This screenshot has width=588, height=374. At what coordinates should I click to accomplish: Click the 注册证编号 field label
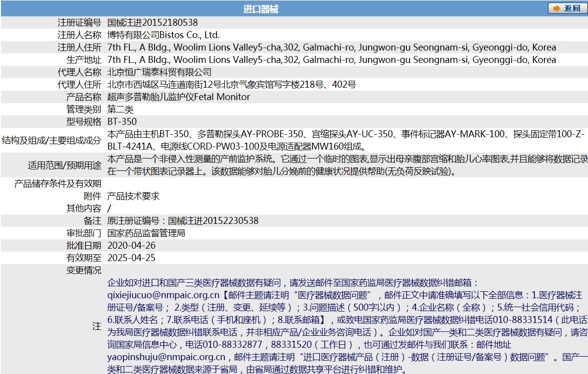pyautogui.click(x=79, y=22)
